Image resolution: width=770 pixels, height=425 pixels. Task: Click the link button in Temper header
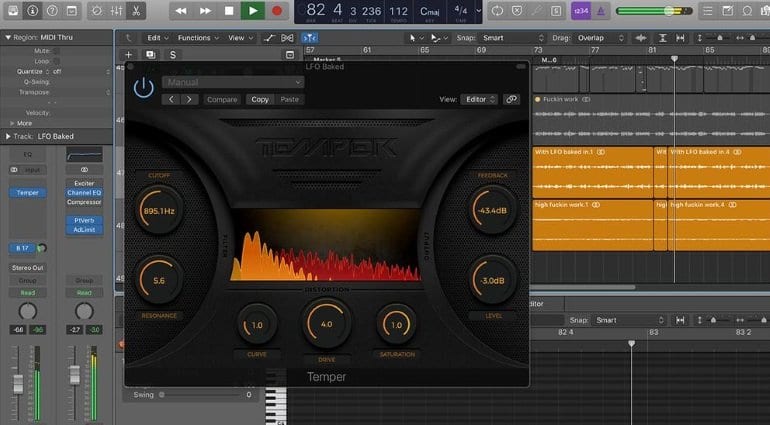tap(511, 99)
